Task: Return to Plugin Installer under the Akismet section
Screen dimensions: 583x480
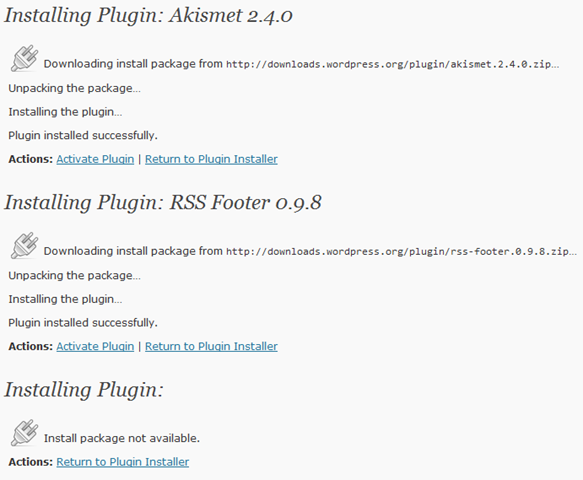Action: point(211,159)
